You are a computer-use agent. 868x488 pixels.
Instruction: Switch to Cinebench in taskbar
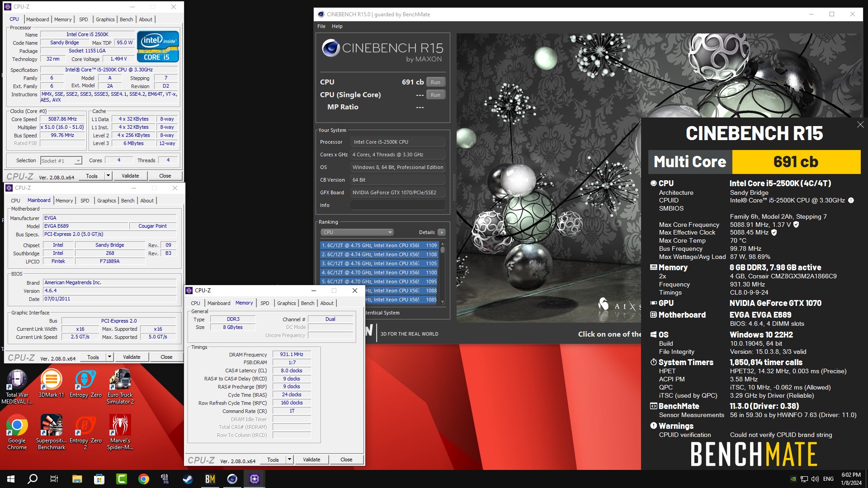(232, 479)
